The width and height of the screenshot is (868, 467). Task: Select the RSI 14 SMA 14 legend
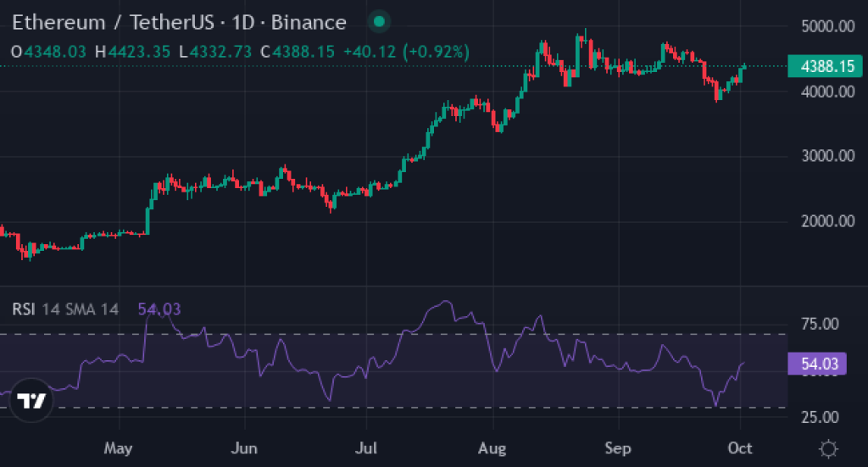[x=65, y=309]
